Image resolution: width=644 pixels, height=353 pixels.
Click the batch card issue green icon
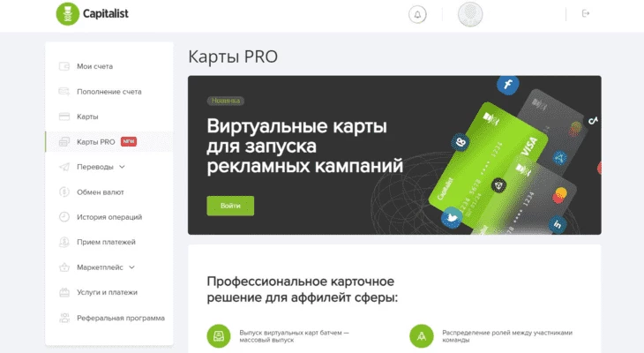[x=219, y=336]
